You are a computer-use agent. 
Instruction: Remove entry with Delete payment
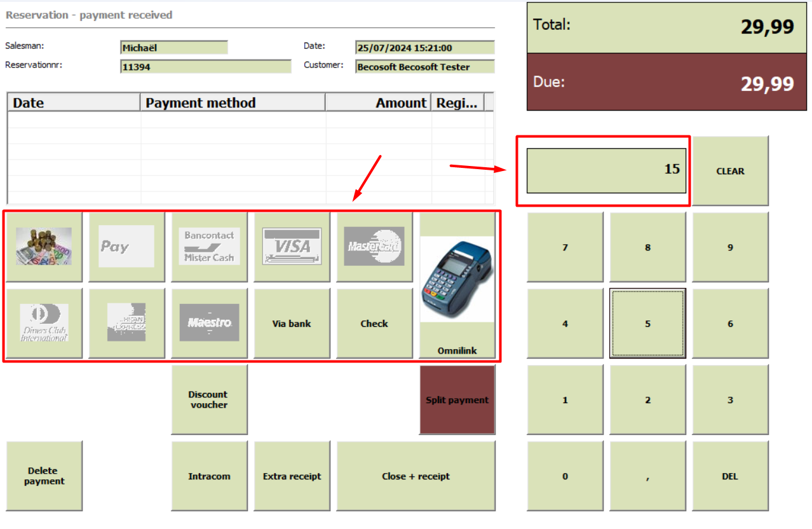44,476
